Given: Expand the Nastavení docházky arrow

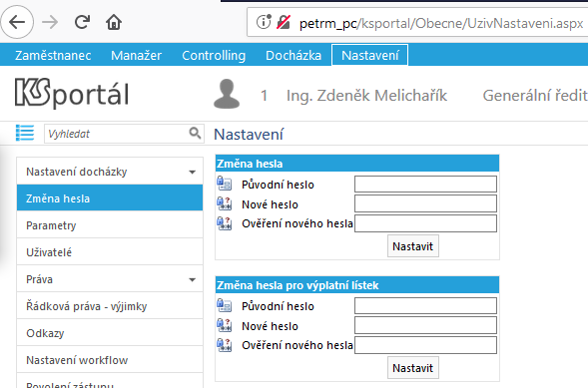Looking at the screenshot, I should 192,173.
